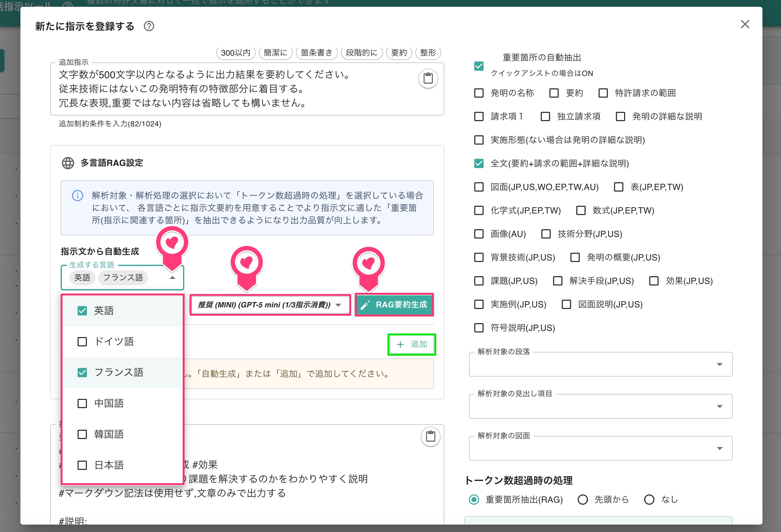Screen dimensions: 781x532
Task: Open the 解析対象の見出し項目 dropdown
Action: coord(600,406)
